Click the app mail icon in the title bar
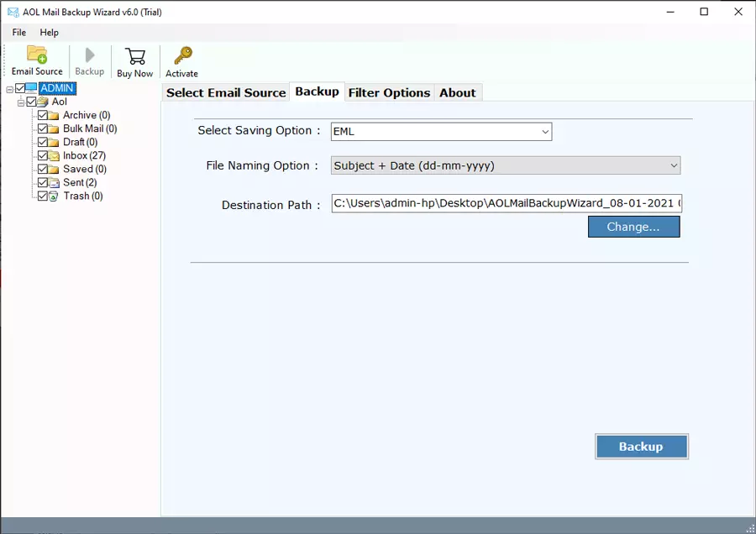 tap(13, 12)
